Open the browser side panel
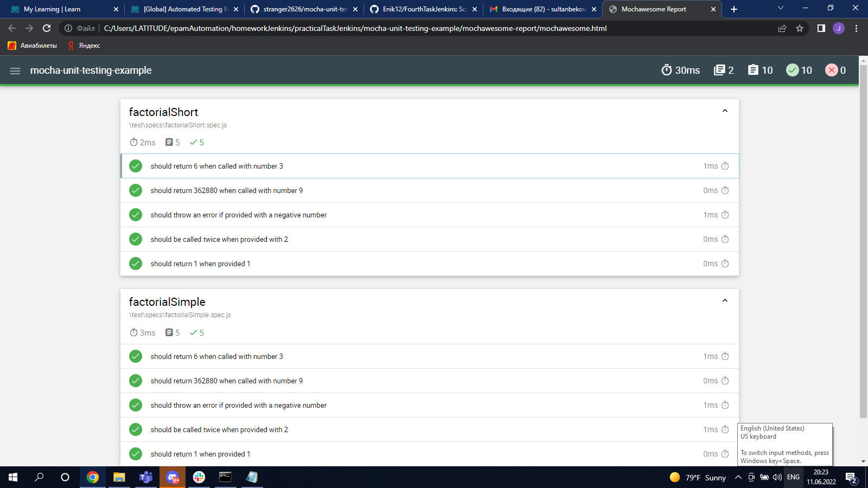 (821, 28)
